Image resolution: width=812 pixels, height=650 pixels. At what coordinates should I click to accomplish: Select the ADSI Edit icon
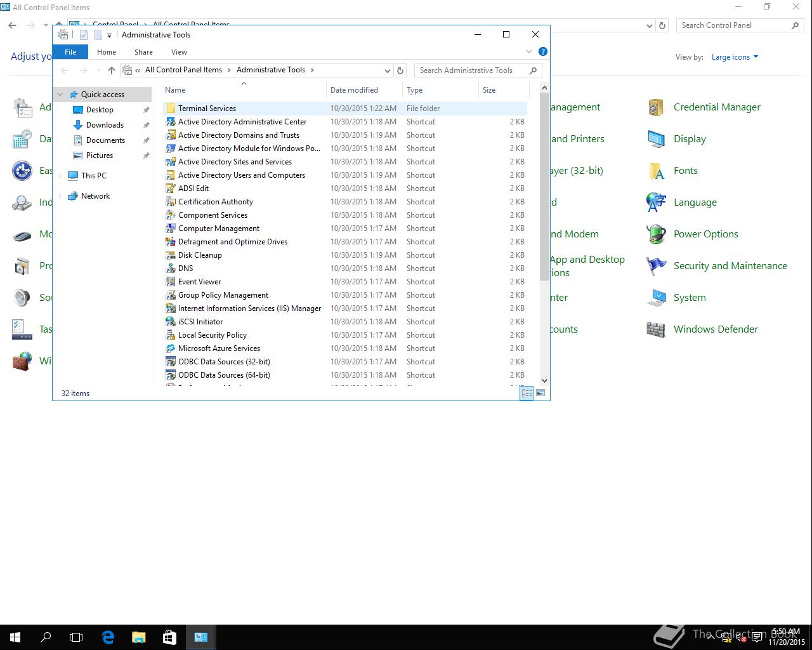pyautogui.click(x=170, y=189)
